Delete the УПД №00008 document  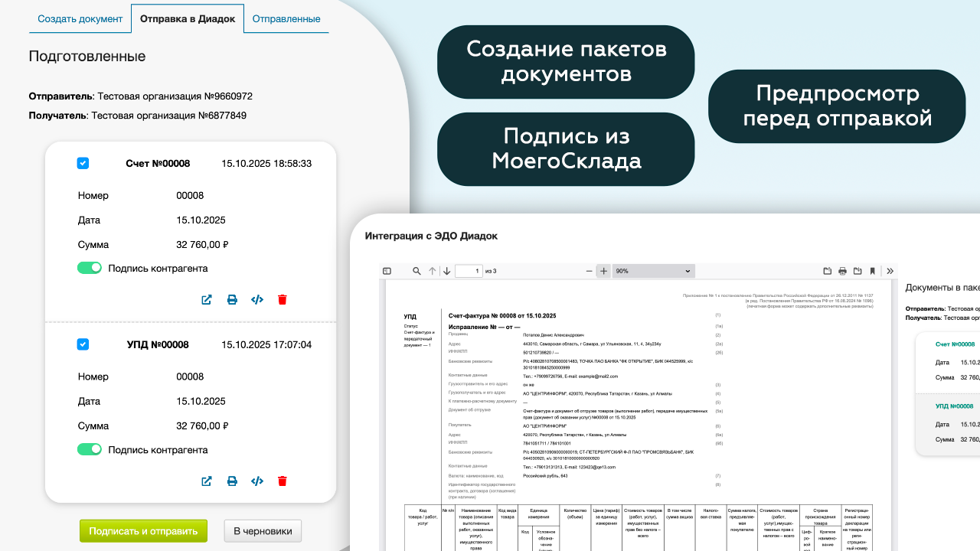pyautogui.click(x=283, y=481)
